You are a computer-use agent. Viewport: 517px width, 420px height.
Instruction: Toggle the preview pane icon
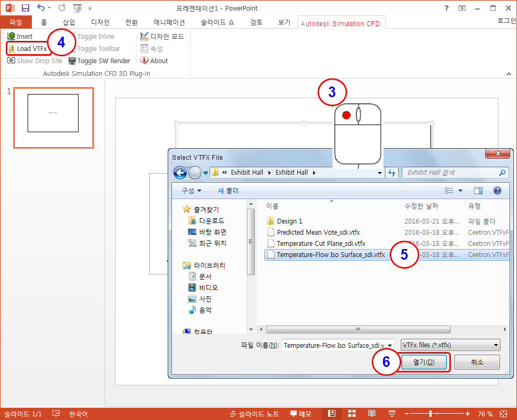pyautogui.click(x=478, y=191)
